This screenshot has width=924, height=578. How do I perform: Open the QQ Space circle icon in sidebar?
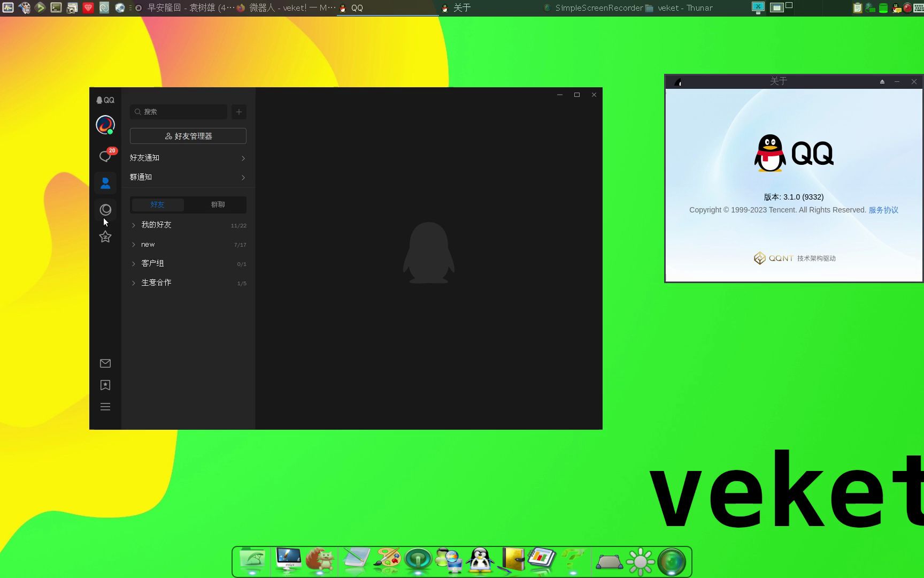(105, 210)
